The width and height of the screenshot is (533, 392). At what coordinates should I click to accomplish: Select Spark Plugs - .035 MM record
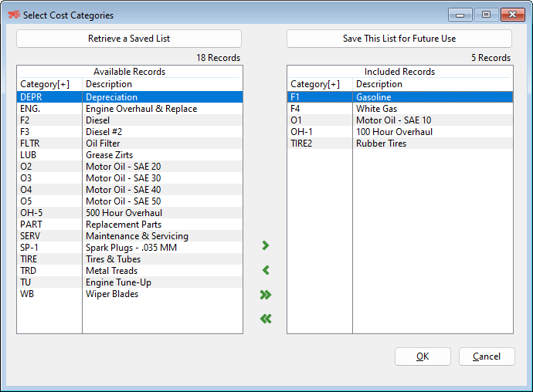(x=131, y=248)
